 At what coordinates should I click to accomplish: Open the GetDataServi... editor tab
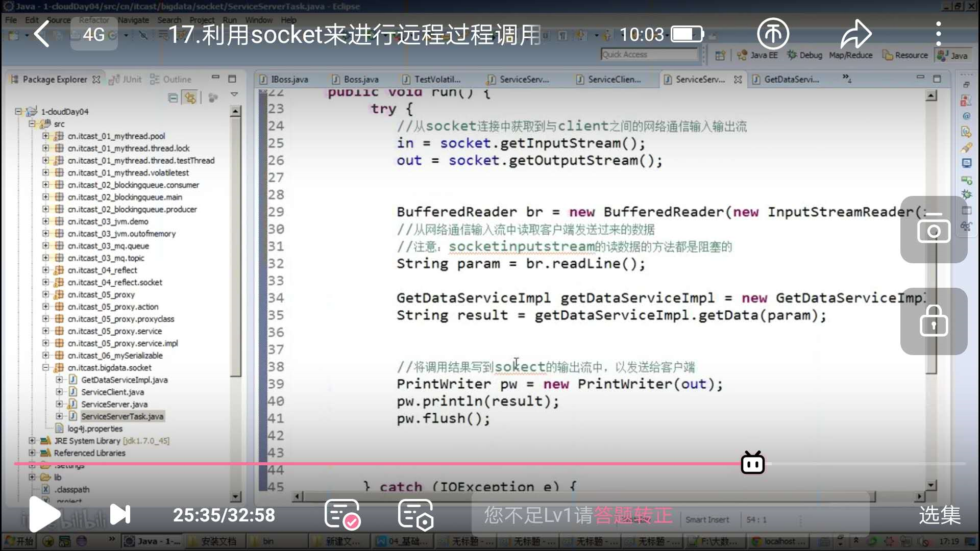click(x=786, y=80)
